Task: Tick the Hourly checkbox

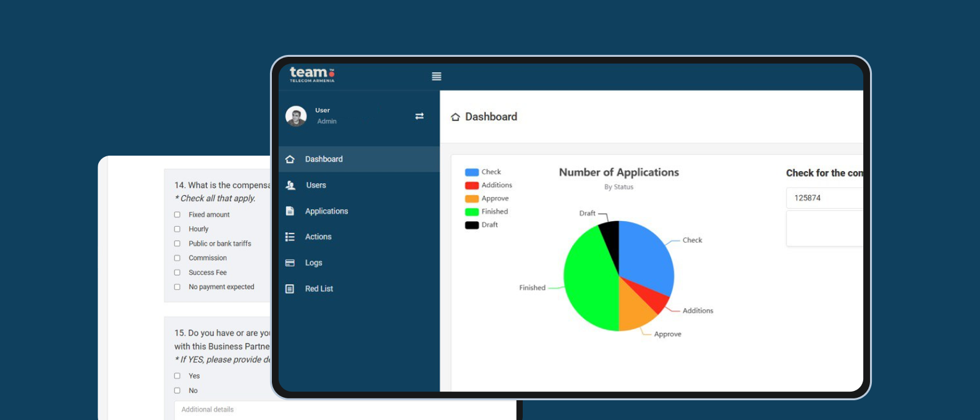Action: pos(177,229)
